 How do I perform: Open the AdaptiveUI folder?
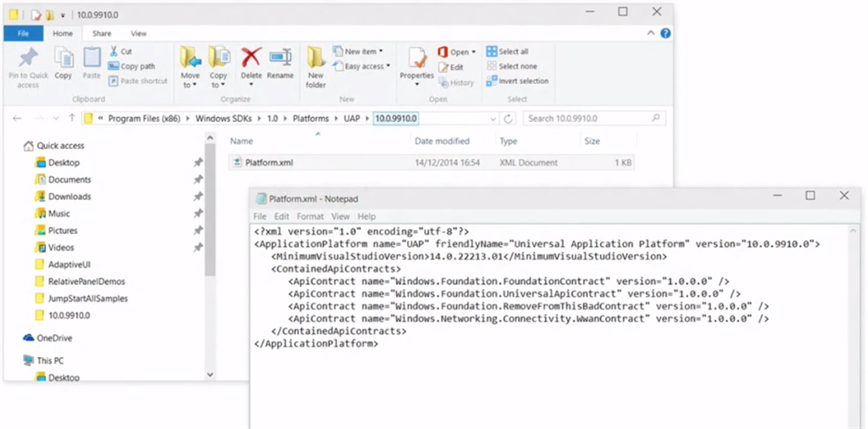point(63,265)
